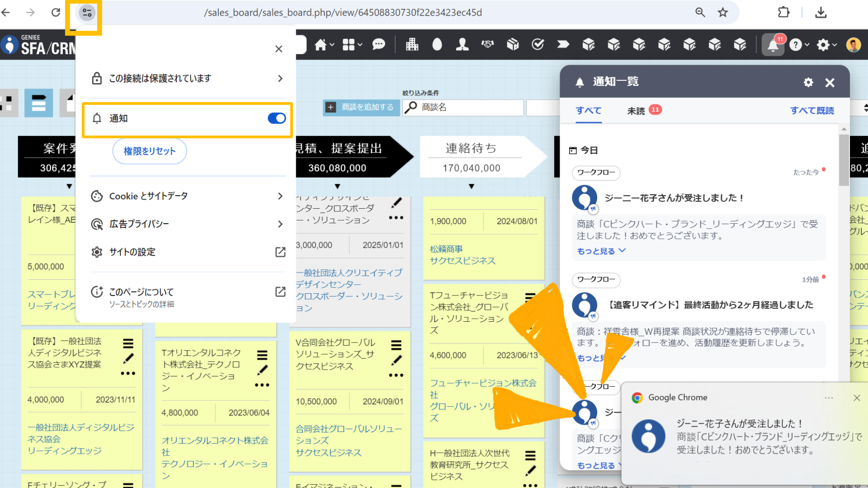
Task: Collapse the 連絡待ち column arrow
Action: tap(472, 186)
